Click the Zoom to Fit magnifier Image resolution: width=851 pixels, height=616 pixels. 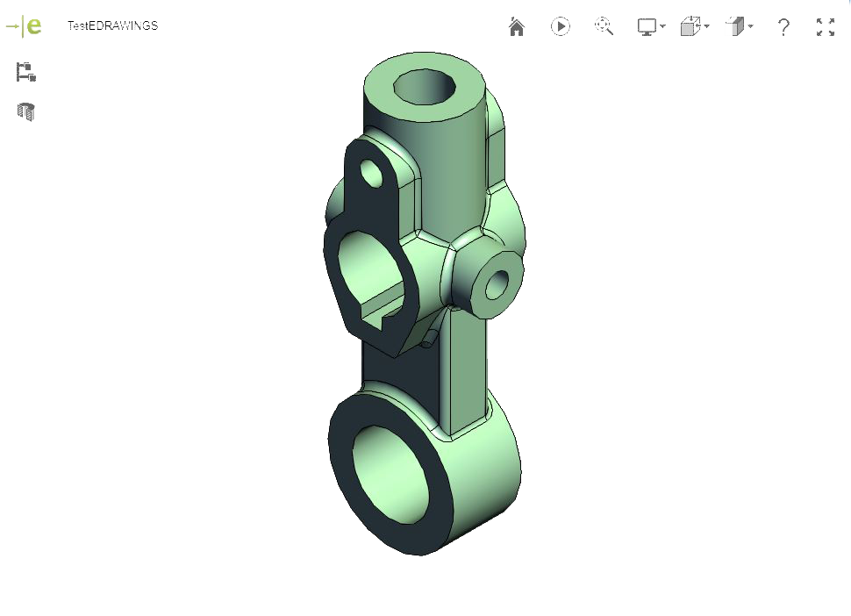click(604, 26)
